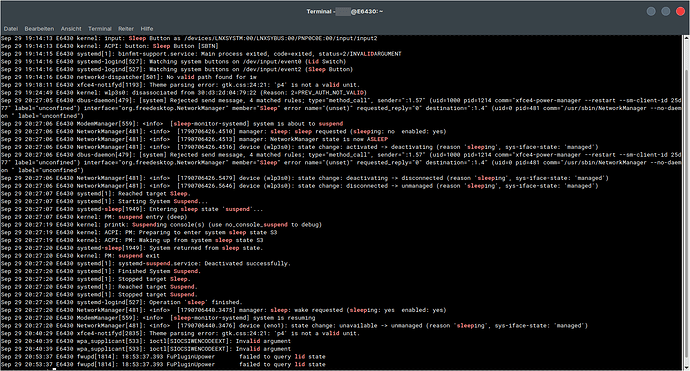690x371 pixels.
Task: Click the '/dev/input/event2 (Sleep Button)' line
Action: click(177, 70)
